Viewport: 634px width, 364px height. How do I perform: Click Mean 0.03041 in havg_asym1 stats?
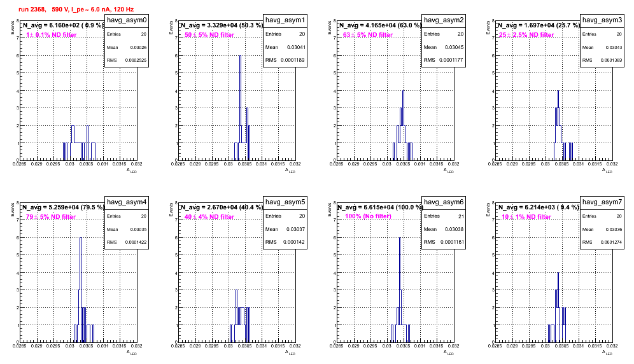[285, 47]
